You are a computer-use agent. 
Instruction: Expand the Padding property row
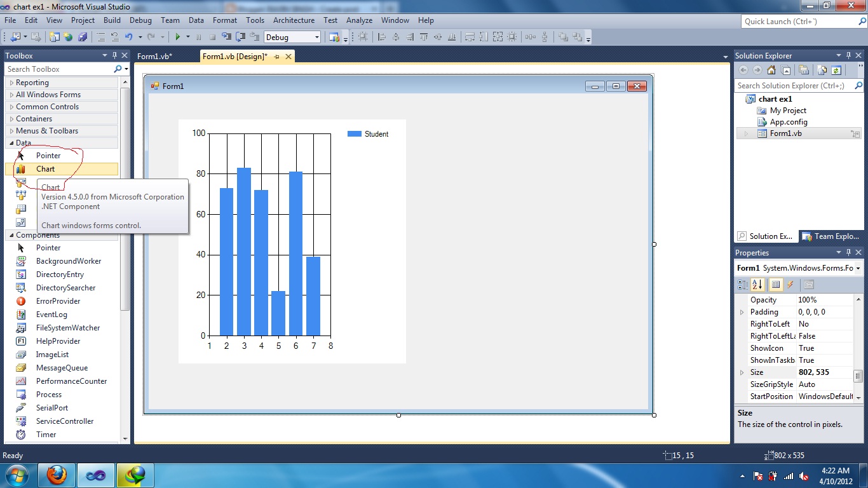(x=742, y=312)
